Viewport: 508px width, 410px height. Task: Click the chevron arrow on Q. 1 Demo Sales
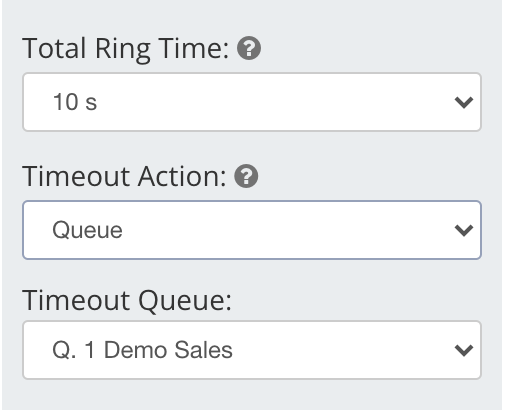click(x=464, y=350)
